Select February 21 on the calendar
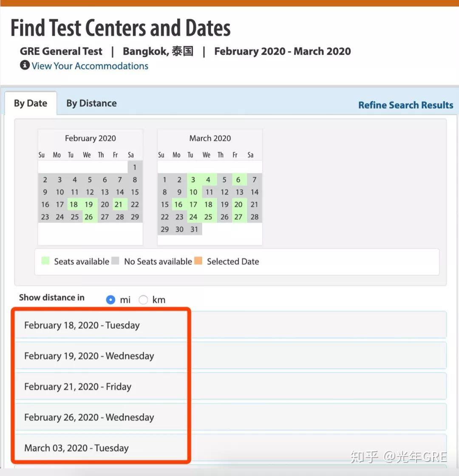 pyautogui.click(x=119, y=204)
